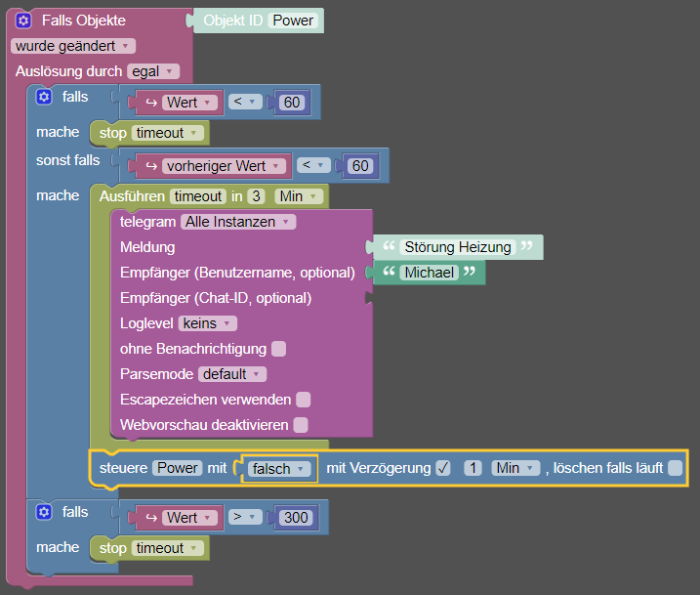
Task: Click 'Empfänger (Chat-ID, optional)' label
Action: pos(216,298)
